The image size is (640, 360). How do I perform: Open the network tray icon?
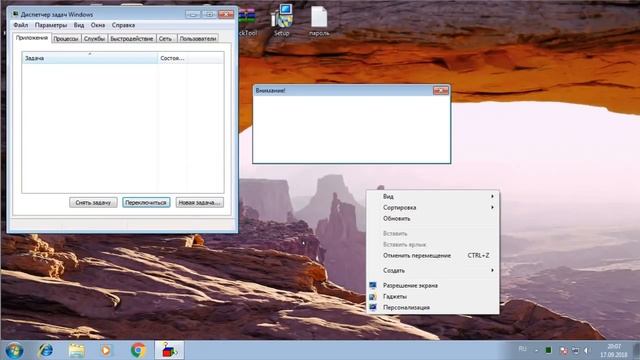click(x=575, y=350)
